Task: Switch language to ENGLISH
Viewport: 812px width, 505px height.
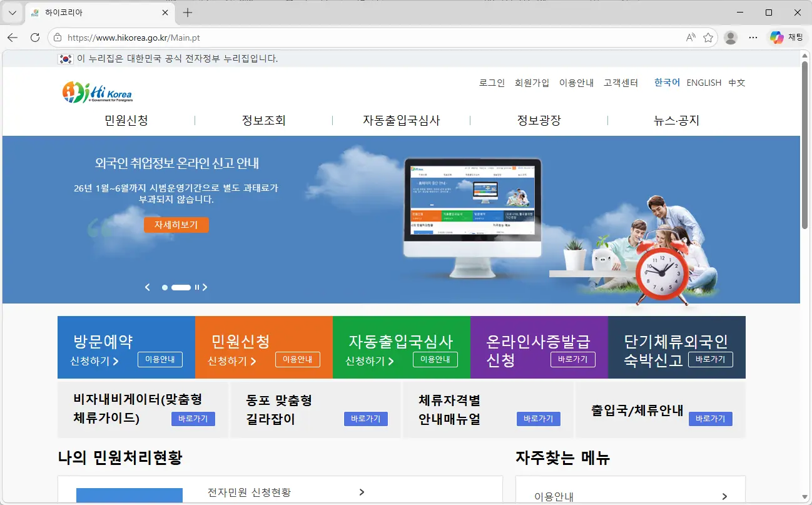Action: point(704,83)
